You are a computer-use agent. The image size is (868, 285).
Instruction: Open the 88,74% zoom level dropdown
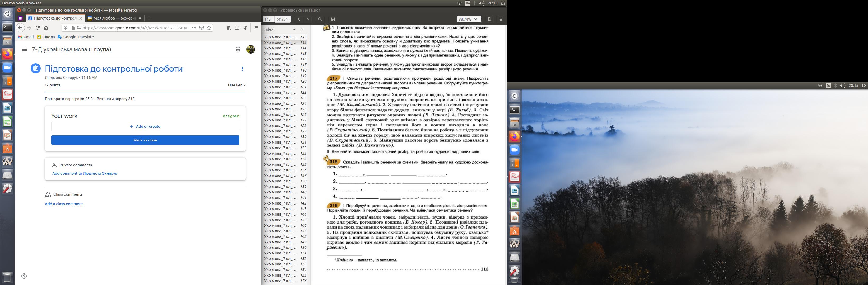pyautogui.click(x=469, y=20)
